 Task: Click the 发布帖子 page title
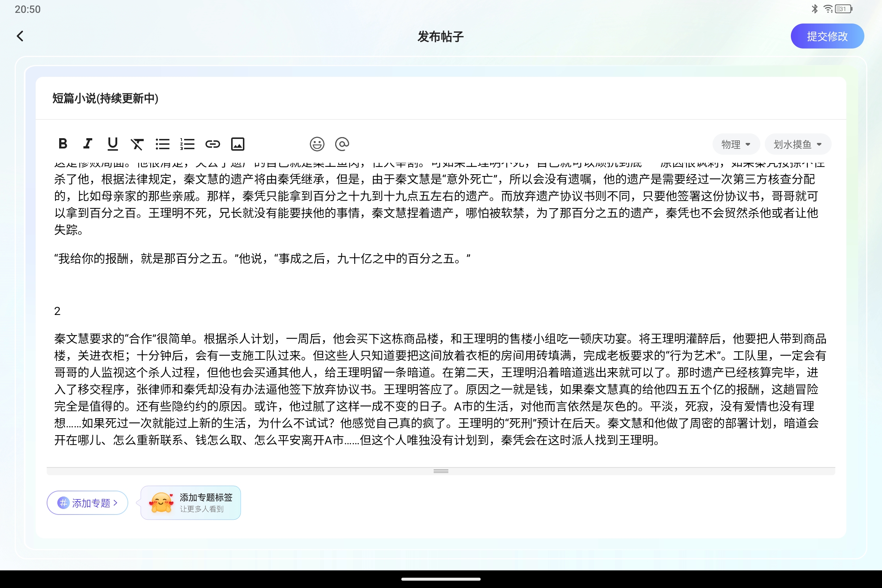pyautogui.click(x=440, y=36)
